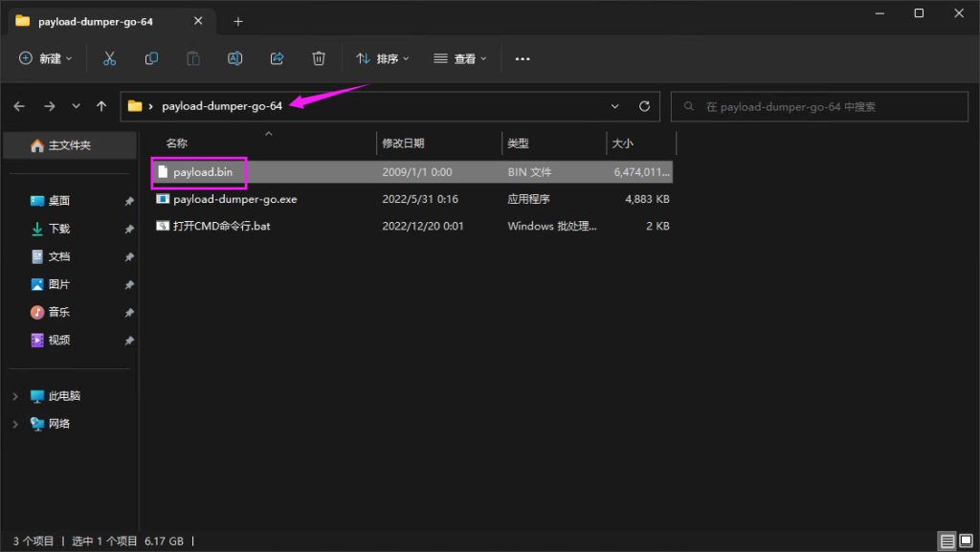The image size is (980, 552).
Task: Switch to details view in status bar
Action: (947, 541)
